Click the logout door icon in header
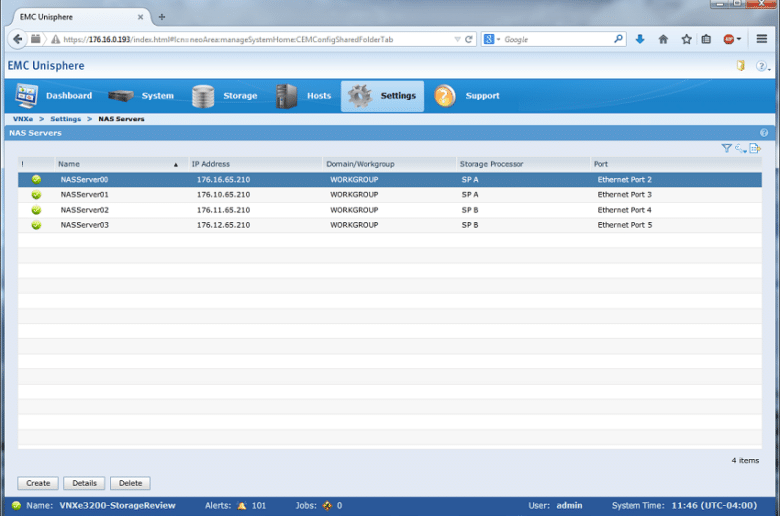 [741, 66]
